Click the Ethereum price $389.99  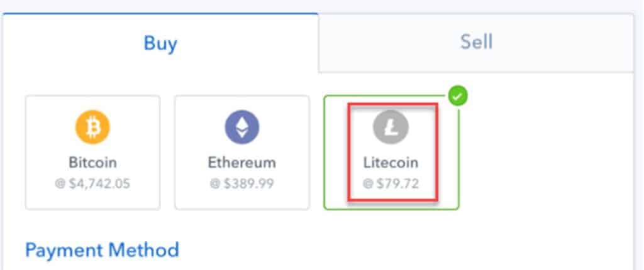248,183
